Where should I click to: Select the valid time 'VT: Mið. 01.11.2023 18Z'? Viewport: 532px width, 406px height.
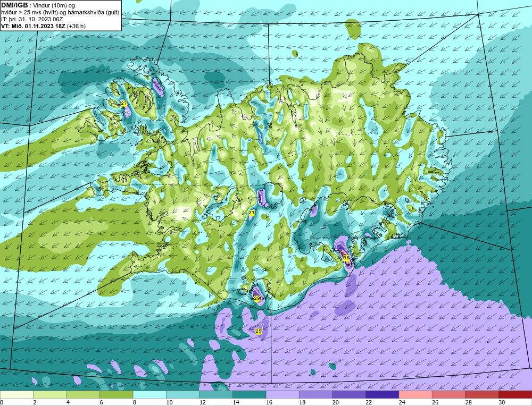[33, 26]
